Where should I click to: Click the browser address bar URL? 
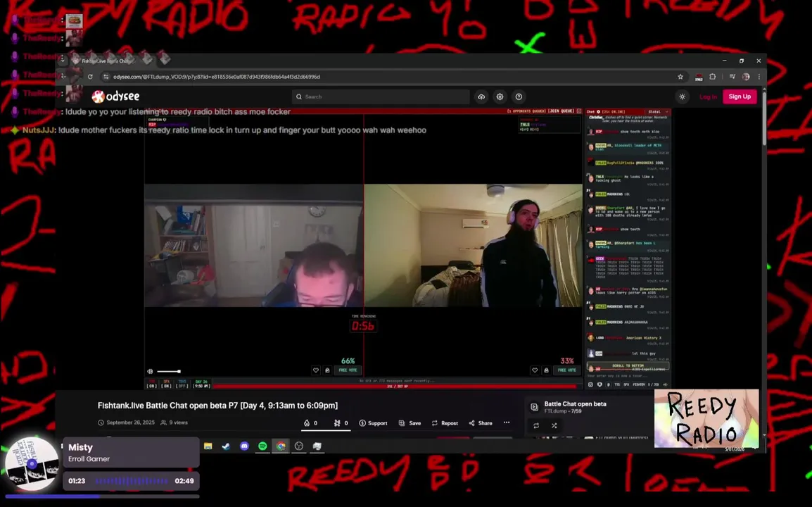[217, 77]
